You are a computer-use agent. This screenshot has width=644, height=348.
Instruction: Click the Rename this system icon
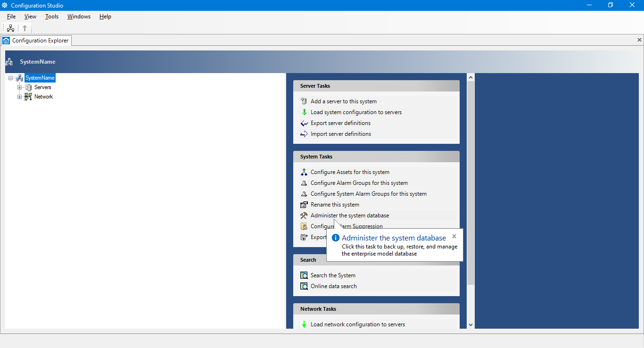click(x=304, y=205)
